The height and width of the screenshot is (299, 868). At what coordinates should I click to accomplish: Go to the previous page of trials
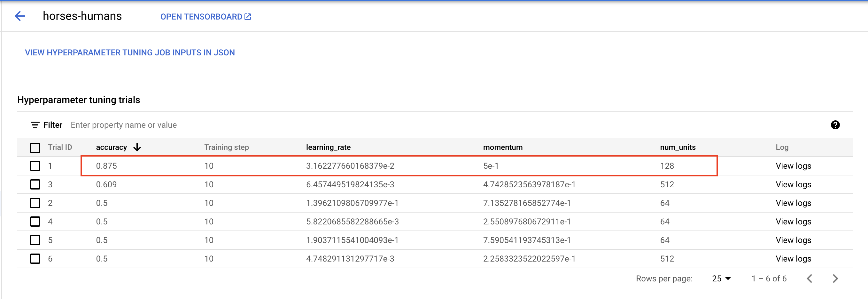[x=810, y=279]
